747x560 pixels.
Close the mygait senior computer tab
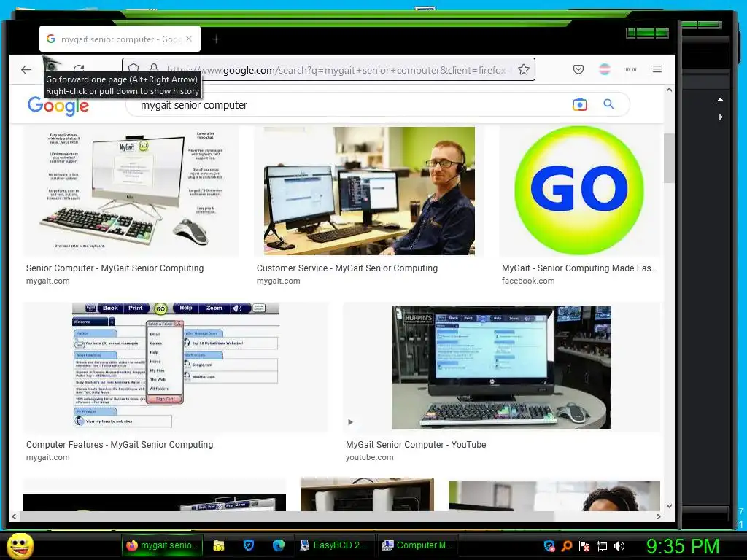[189, 39]
